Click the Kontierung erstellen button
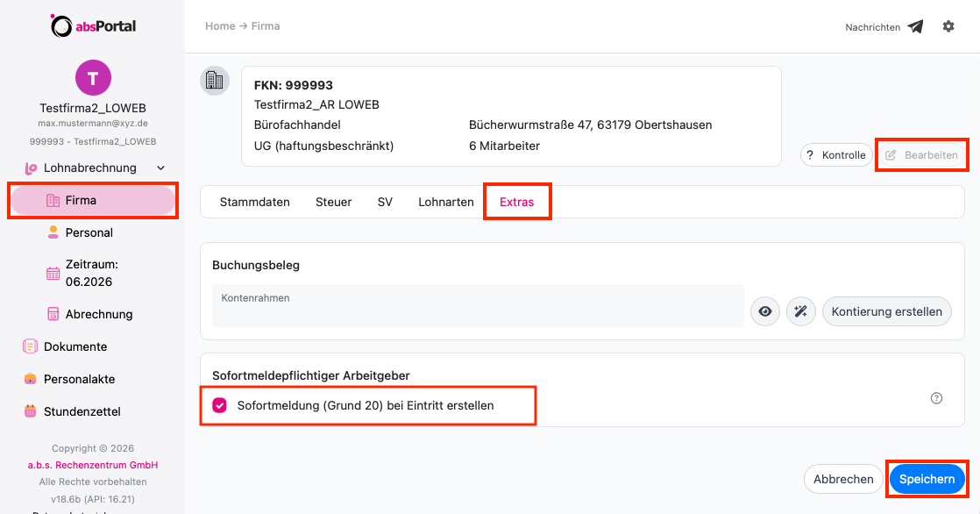980x514 pixels. [x=886, y=311]
